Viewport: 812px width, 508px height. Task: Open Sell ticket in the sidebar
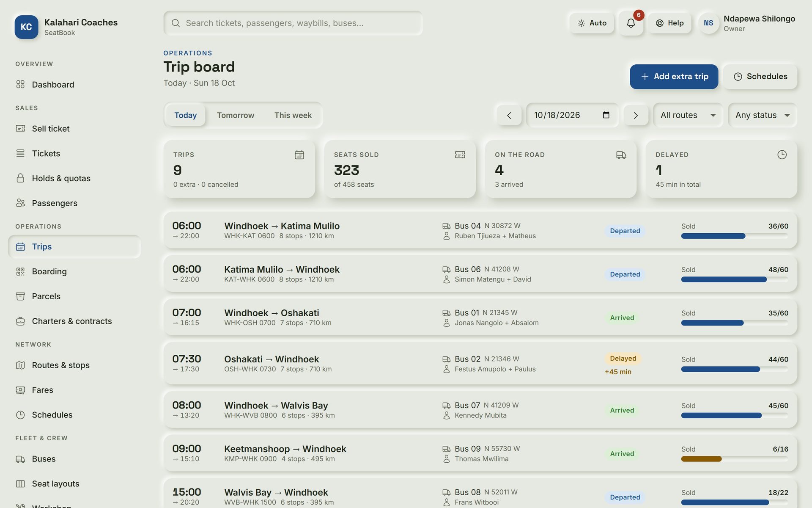click(x=74, y=129)
